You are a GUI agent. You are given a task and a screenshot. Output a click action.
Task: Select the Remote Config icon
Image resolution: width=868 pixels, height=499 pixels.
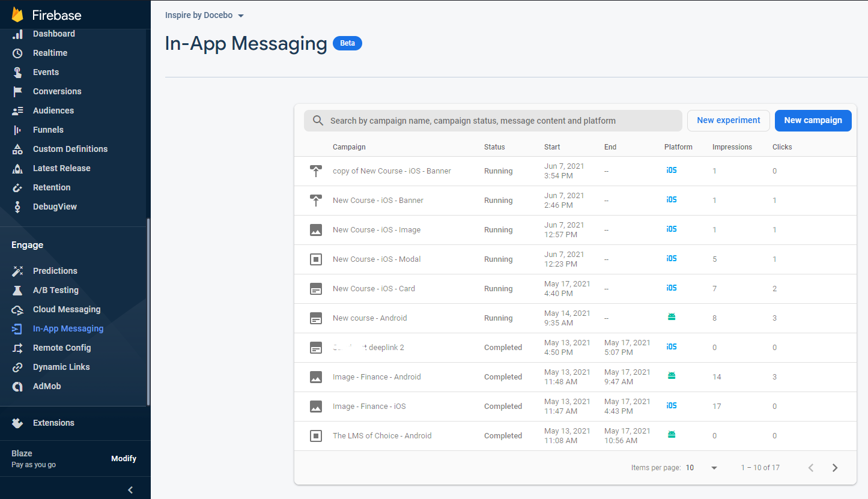click(x=18, y=348)
